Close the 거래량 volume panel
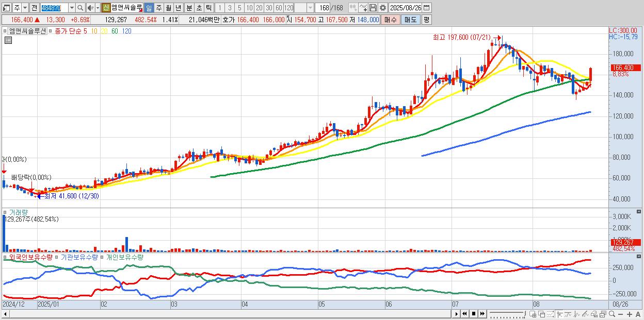This screenshot has width=644, height=320. (x=639, y=212)
